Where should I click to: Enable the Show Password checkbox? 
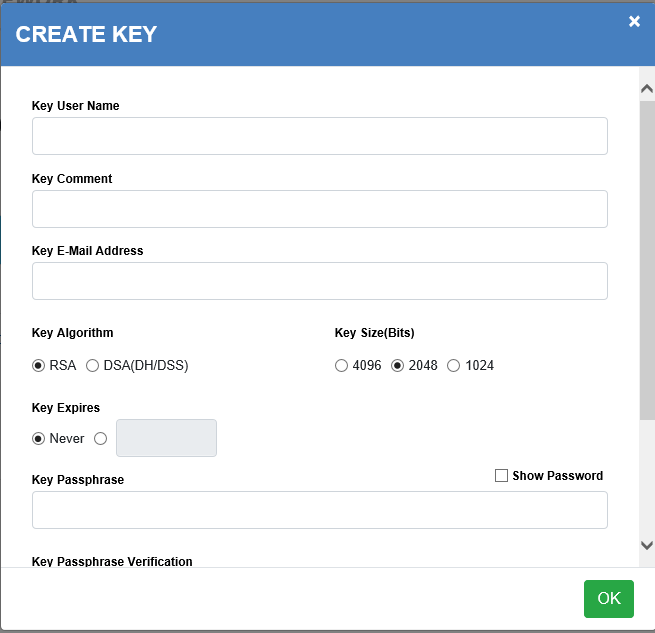point(501,475)
